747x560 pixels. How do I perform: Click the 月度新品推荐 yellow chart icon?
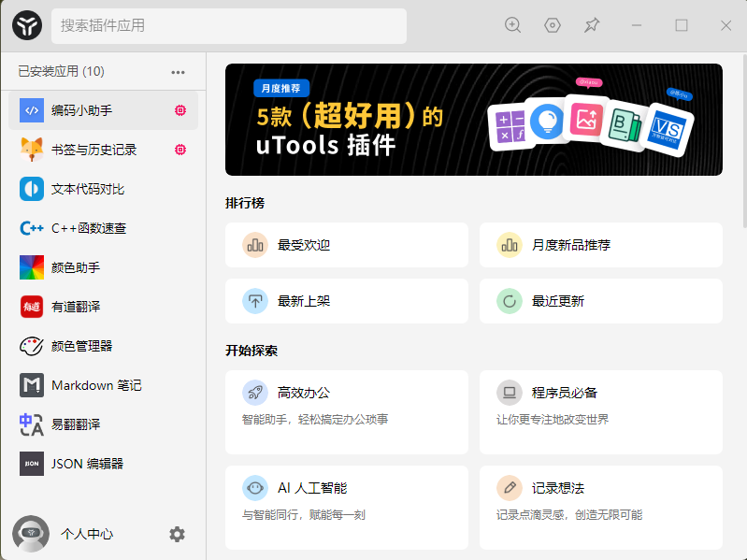click(x=510, y=245)
